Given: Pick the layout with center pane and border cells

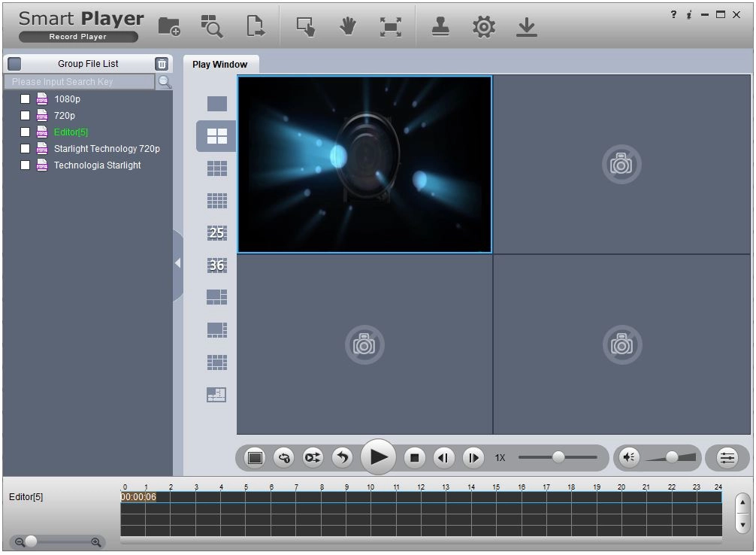Looking at the screenshot, I should point(217,362).
